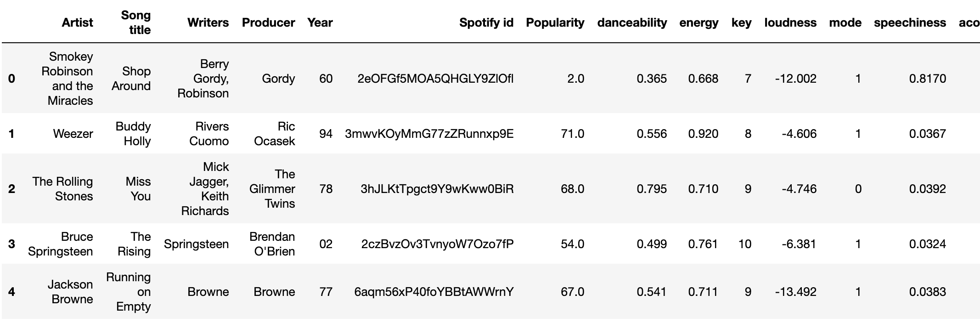This screenshot has height=329, width=980.
Task: Click the speechiness value 0.8170
Action: [927, 79]
